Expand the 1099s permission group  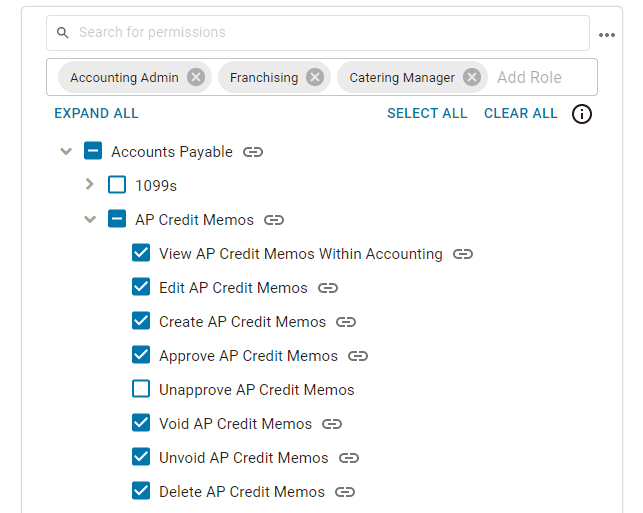[x=90, y=185]
